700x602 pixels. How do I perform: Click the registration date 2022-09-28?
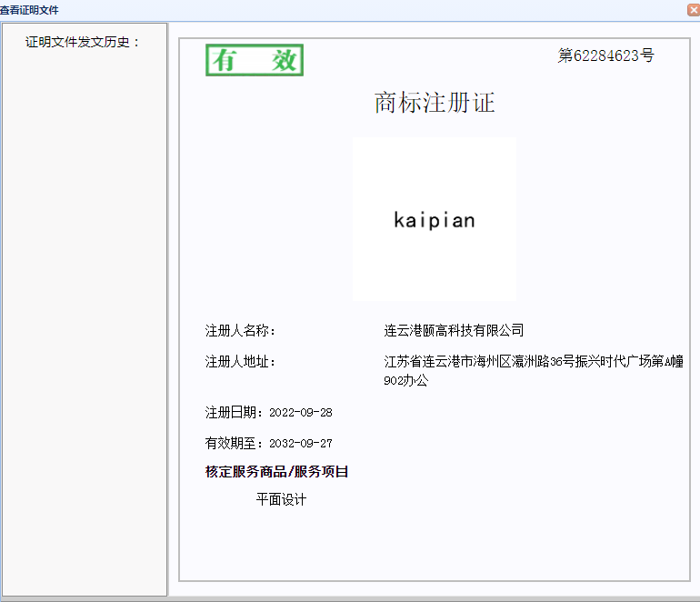[x=300, y=412]
